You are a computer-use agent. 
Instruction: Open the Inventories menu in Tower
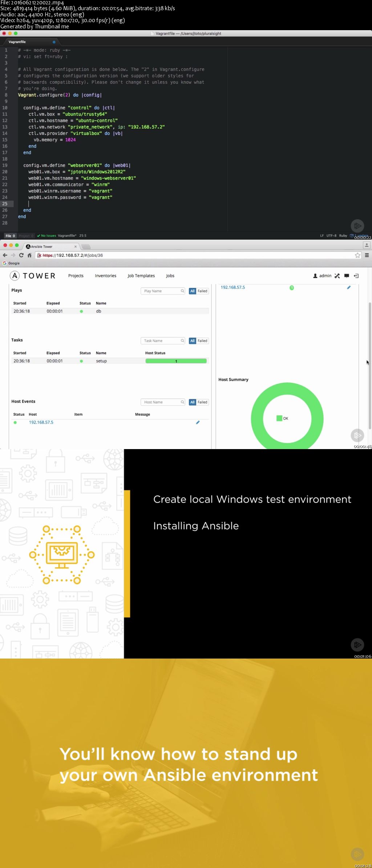coord(106,276)
